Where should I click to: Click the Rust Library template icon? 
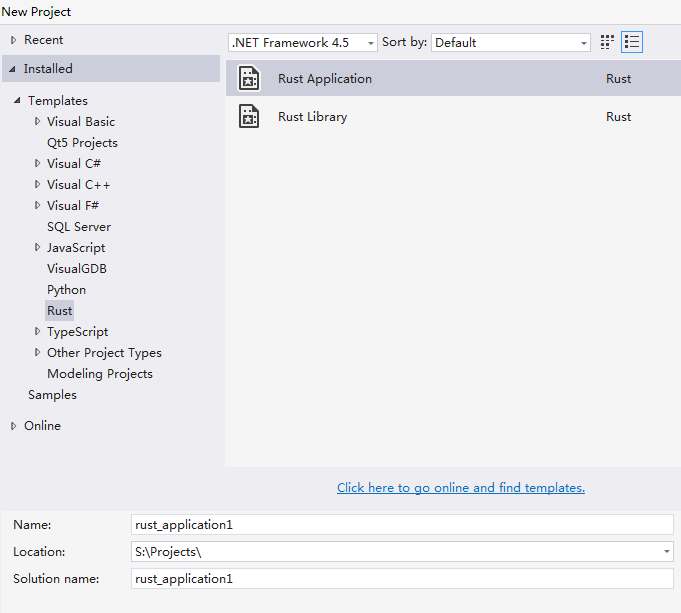(x=249, y=117)
